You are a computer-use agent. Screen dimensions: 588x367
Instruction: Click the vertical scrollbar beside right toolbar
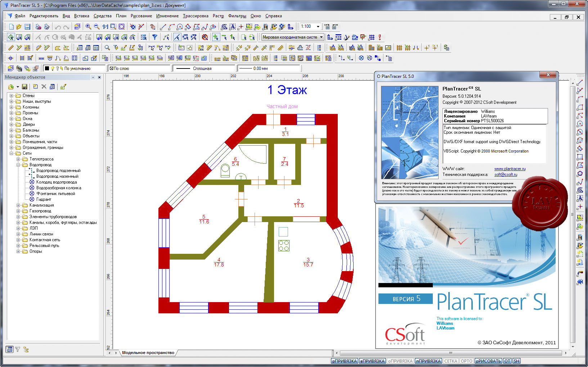click(x=573, y=214)
